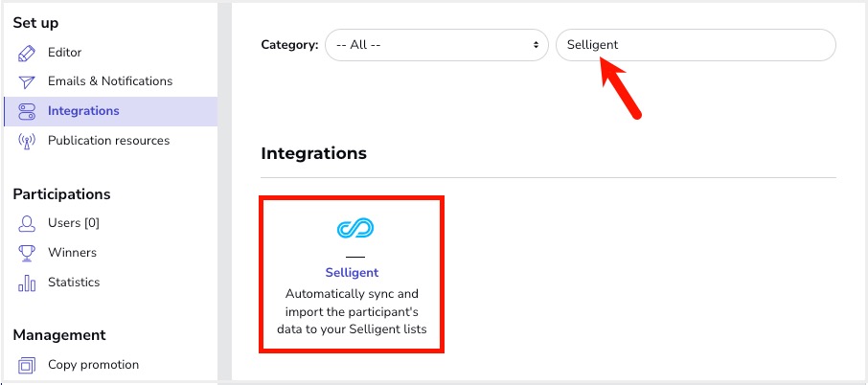Screen dimensions: 868x385
Task: Click the Category dropdown arrow indicator
Action: (x=536, y=45)
